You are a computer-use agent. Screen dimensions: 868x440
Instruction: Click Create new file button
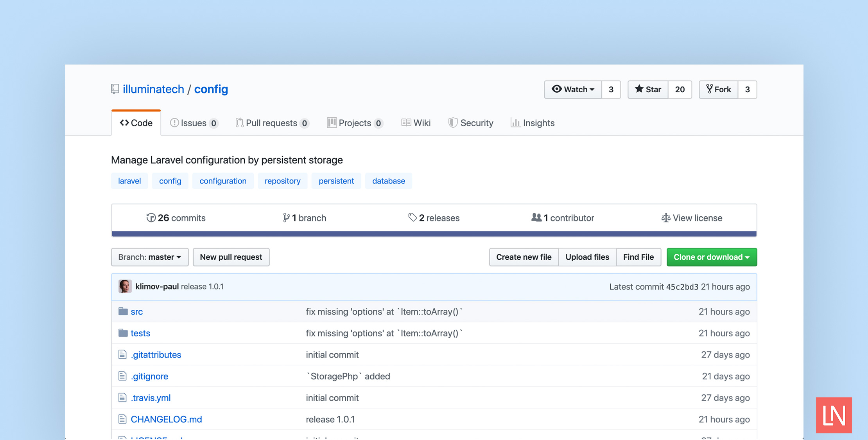[x=524, y=257]
